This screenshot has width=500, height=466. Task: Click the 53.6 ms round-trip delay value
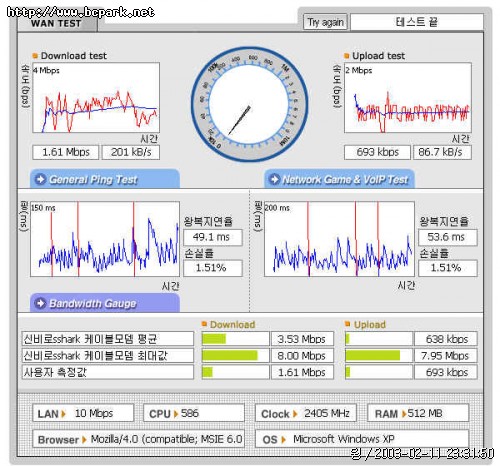[448, 237]
